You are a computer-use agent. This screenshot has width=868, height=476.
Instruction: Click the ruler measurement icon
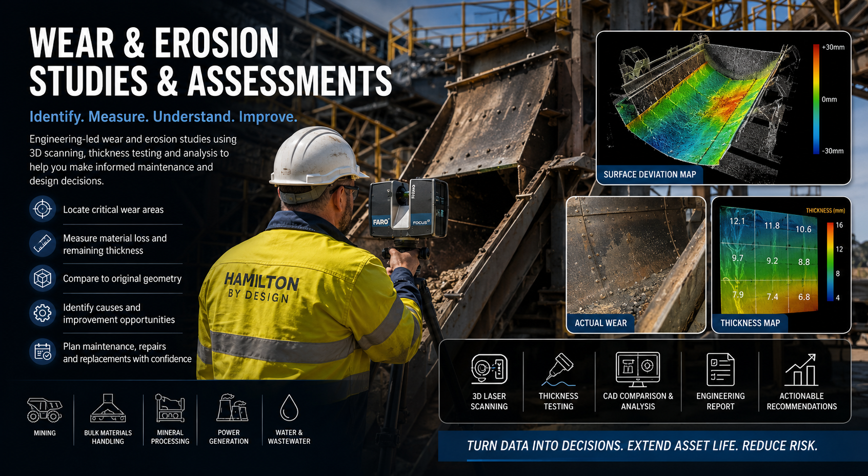click(x=43, y=244)
